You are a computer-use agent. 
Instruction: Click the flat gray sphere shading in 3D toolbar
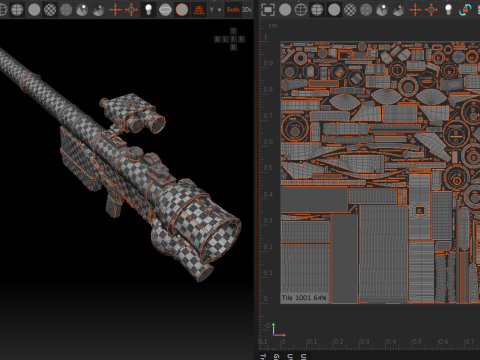(x=34, y=10)
